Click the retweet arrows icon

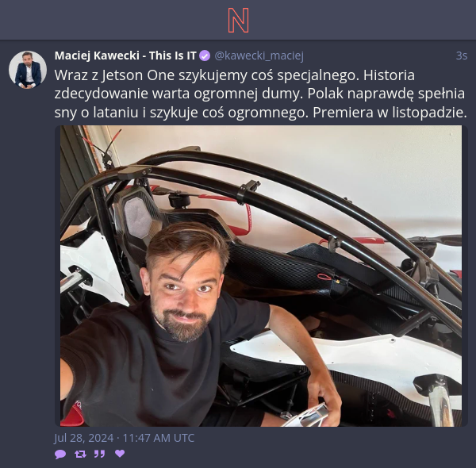tap(80, 454)
